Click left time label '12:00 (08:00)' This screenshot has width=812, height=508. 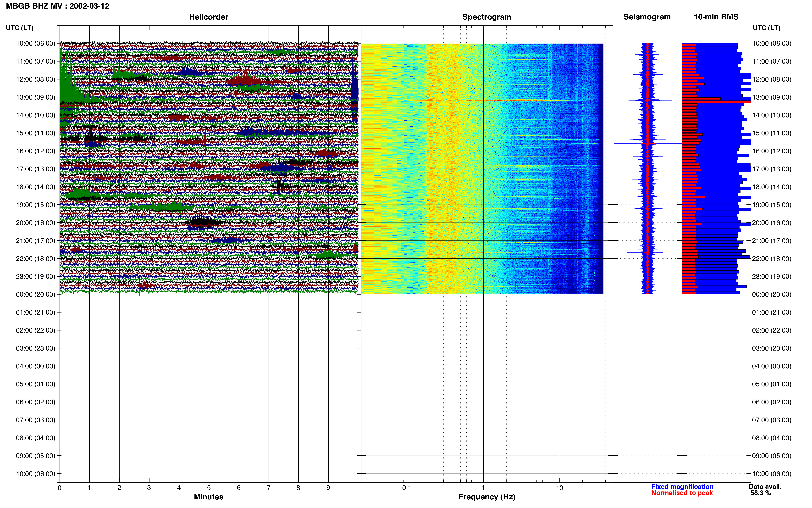coord(36,79)
